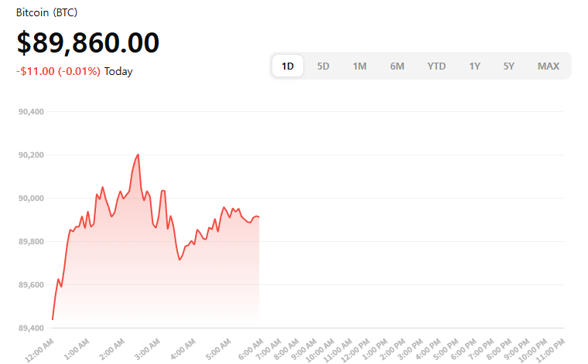Image resolution: width=588 pixels, height=364 pixels.
Task: Show the MAX price history
Action: [549, 66]
